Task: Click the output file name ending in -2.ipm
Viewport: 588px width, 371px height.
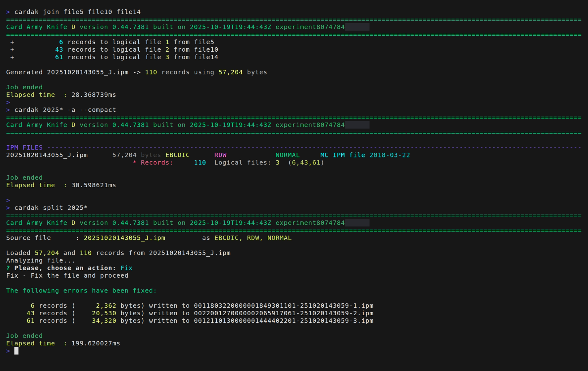Action: tap(283, 313)
